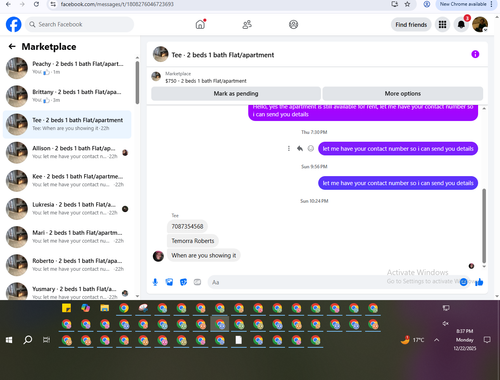The image size is (500, 380).
Task: Open the Peachy conversation
Action: coord(67,68)
